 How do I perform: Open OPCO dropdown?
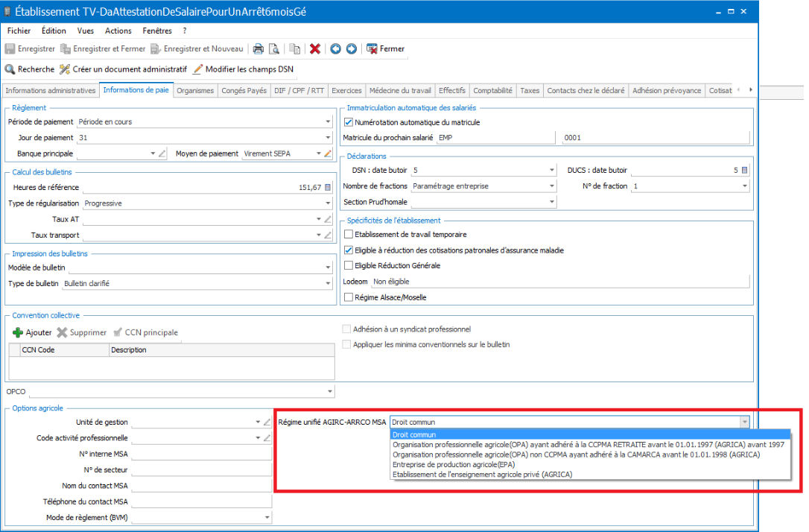330,392
